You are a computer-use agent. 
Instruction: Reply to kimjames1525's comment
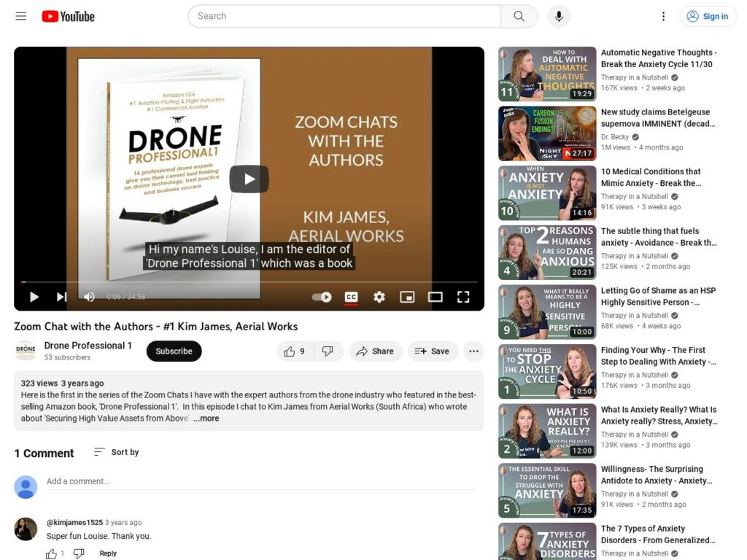[x=108, y=553]
